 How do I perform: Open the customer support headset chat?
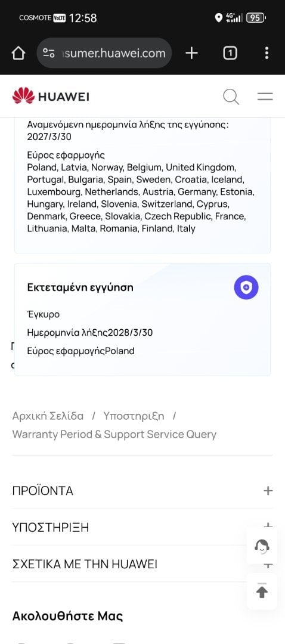pyautogui.click(x=262, y=546)
